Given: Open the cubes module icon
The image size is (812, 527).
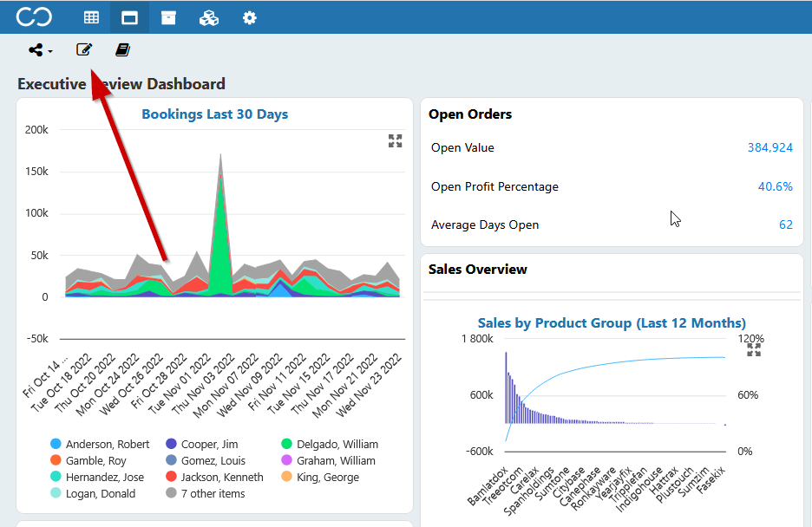Looking at the screenshot, I should tap(209, 18).
